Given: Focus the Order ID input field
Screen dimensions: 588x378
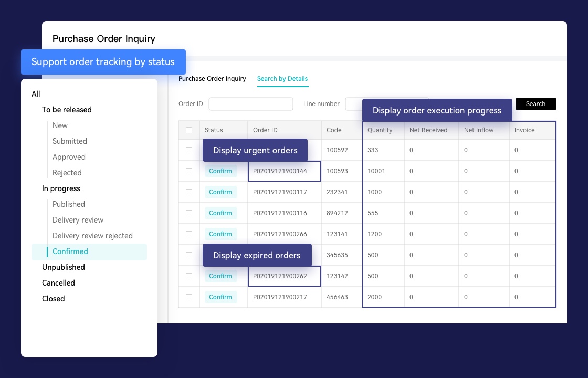Looking at the screenshot, I should [x=251, y=104].
